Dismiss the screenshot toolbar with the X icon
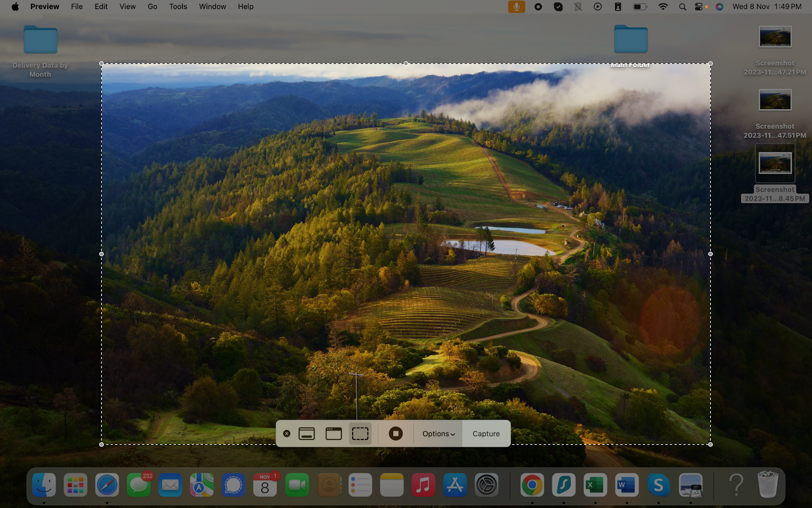 coord(287,434)
